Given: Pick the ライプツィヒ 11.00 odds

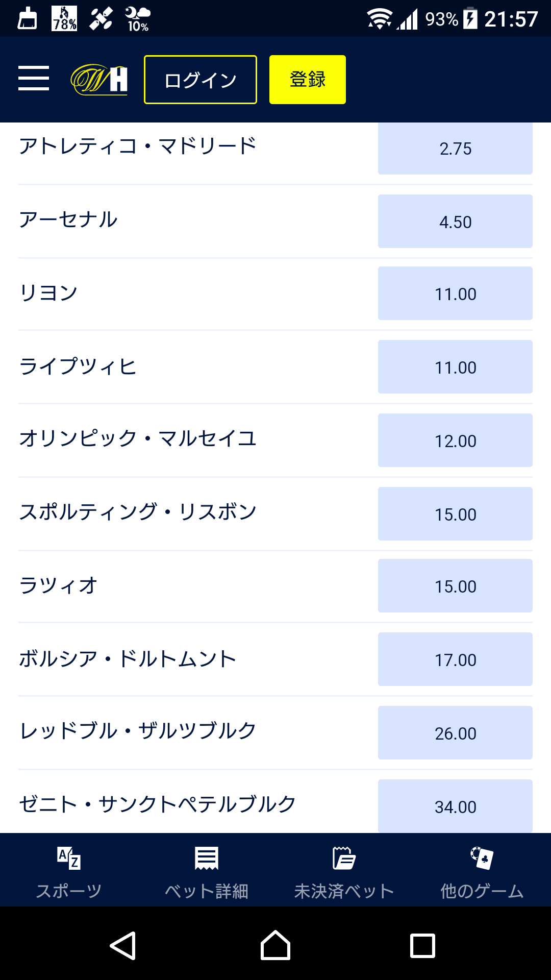Looking at the screenshot, I should 455,367.
